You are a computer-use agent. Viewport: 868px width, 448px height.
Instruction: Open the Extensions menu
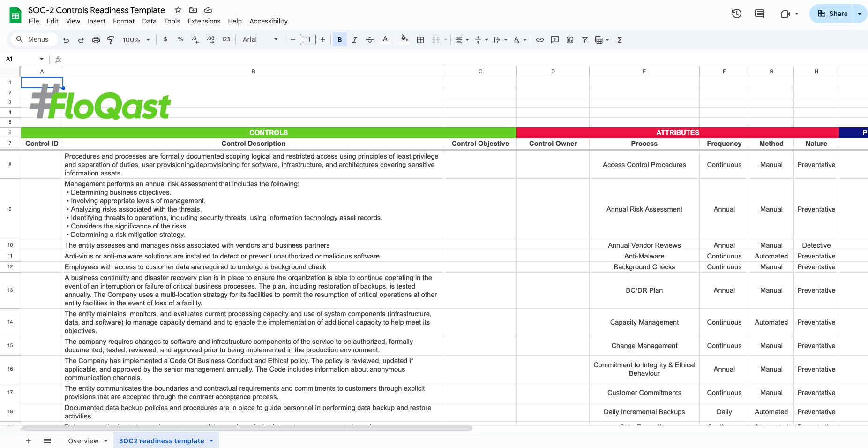(204, 21)
